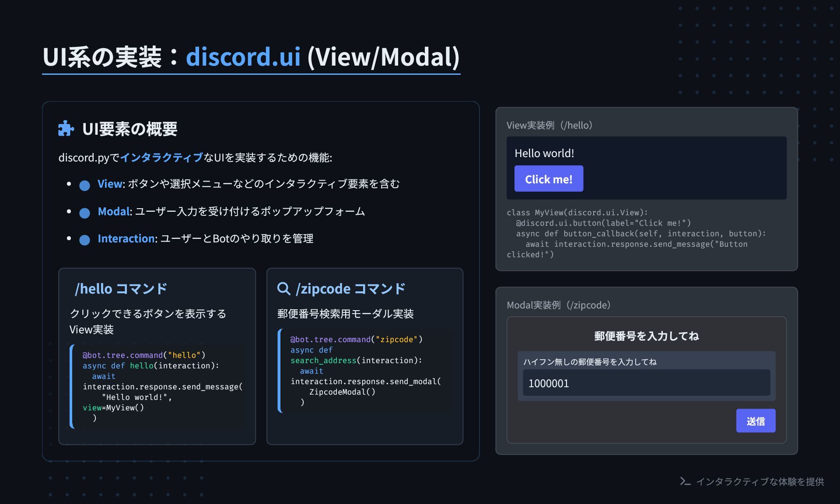Click the field label ハイフン無しの郵便番号を入力してね
Screen dimensions: 840x504
click(x=590, y=362)
